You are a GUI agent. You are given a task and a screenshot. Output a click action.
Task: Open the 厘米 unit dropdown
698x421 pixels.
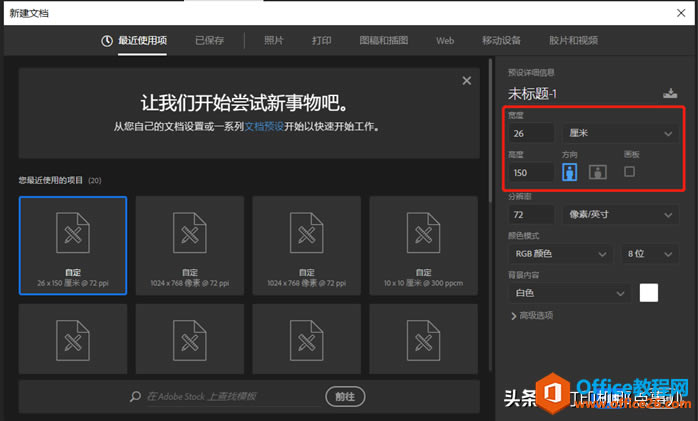621,133
